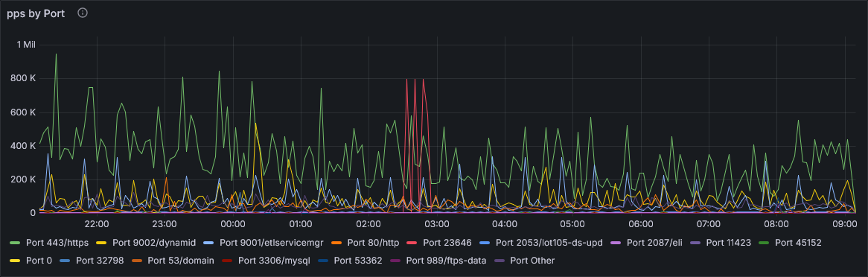
Task: Click the 00:00 time axis label
Action: [x=232, y=224]
